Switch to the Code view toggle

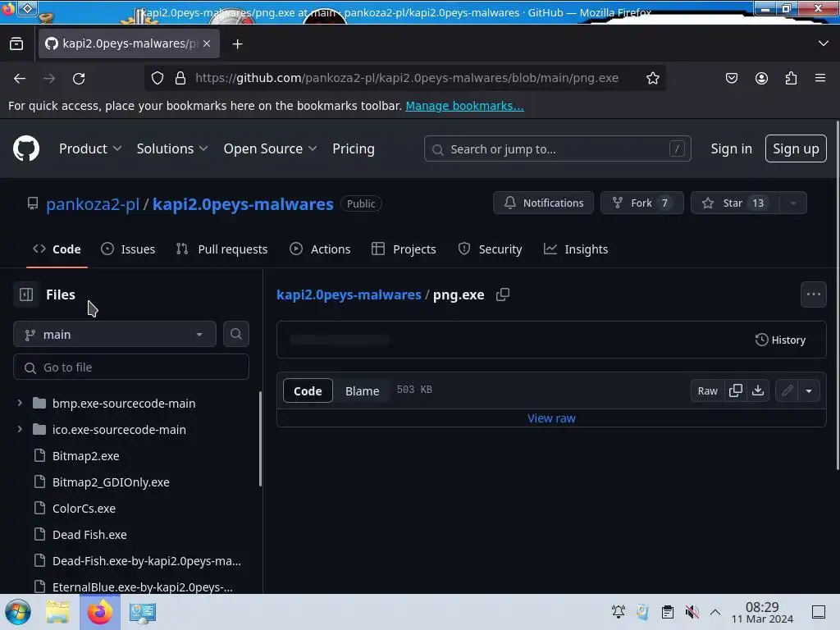(x=308, y=390)
